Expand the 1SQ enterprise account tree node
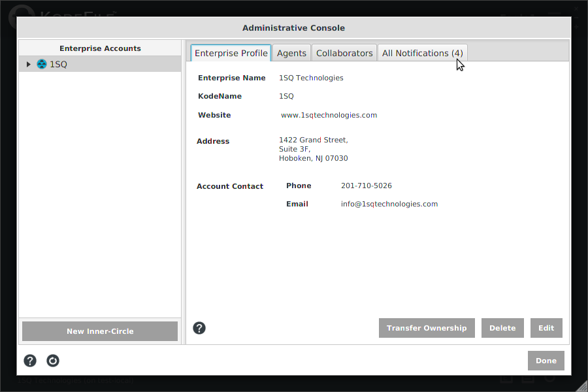This screenshot has width=588, height=392. [x=29, y=64]
